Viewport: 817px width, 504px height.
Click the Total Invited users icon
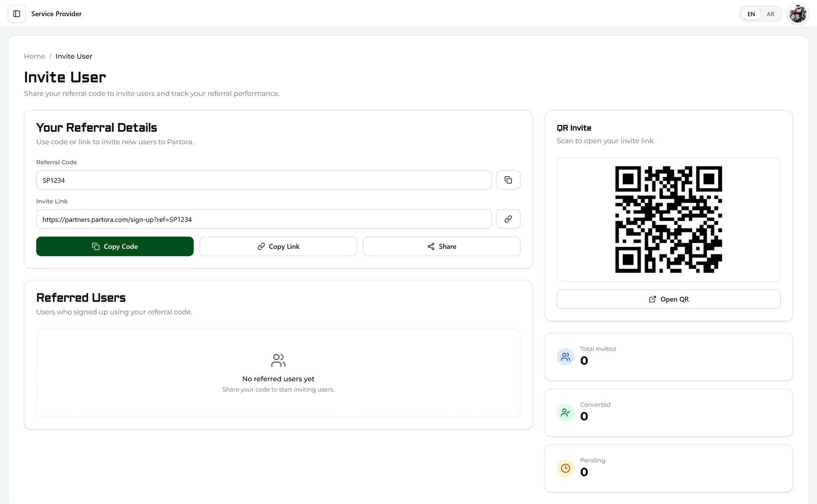pyautogui.click(x=565, y=357)
